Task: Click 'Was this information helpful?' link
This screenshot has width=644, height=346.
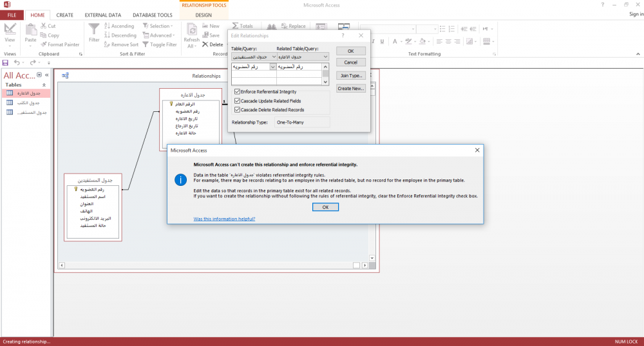Action: (x=224, y=219)
